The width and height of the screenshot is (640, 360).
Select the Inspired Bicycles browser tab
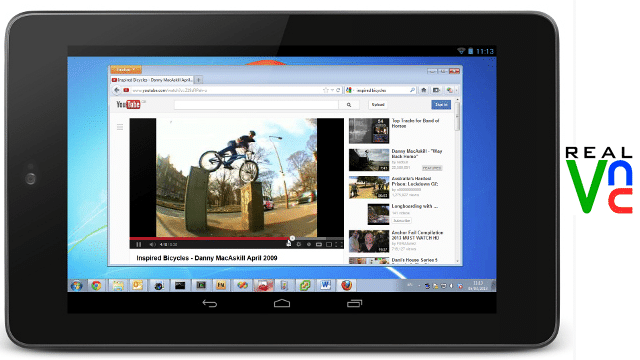pos(152,80)
